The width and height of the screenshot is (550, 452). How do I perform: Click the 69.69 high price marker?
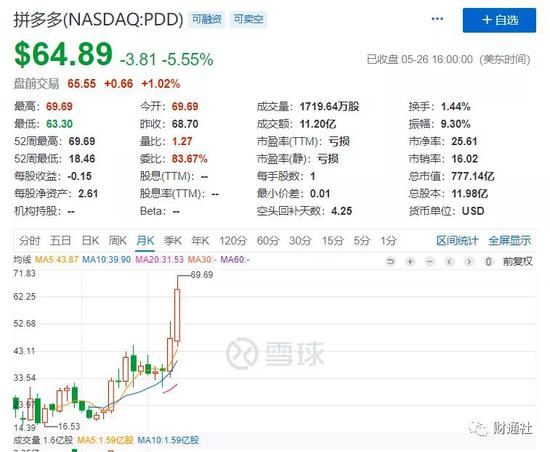point(202,275)
